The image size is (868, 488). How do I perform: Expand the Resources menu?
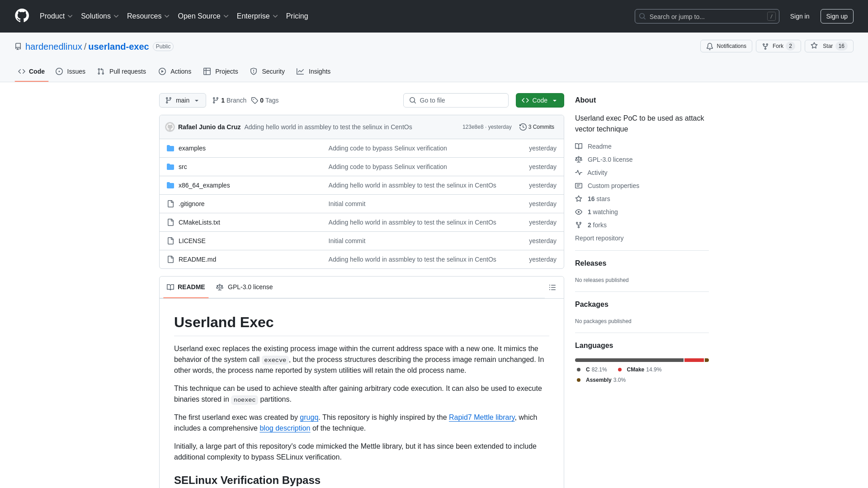pyautogui.click(x=148, y=16)
